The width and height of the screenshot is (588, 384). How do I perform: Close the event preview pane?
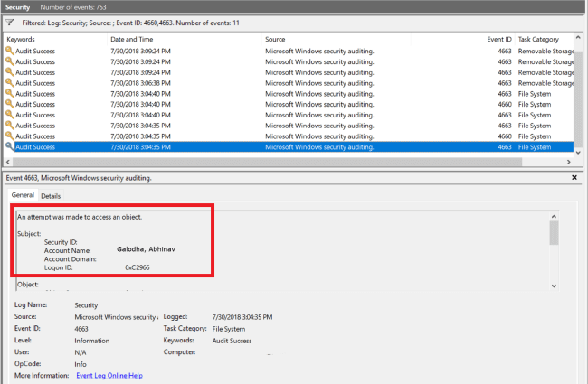click(x=574, y=178)
